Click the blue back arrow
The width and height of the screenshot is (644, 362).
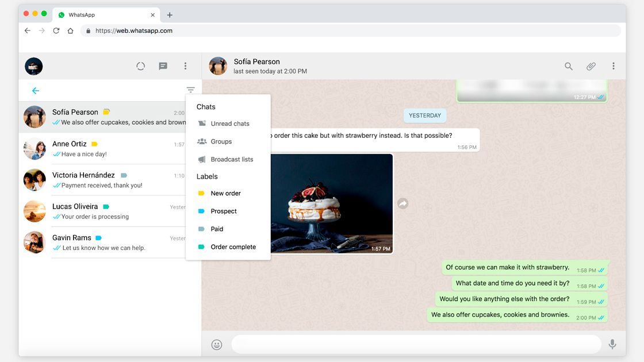click(x=36, y=91)
